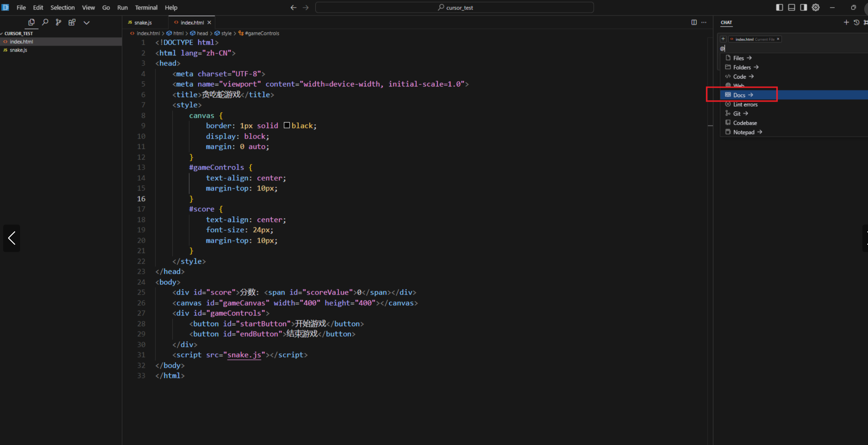Collapse the CURSOR_TEST folder section

(x=18, y=33)
